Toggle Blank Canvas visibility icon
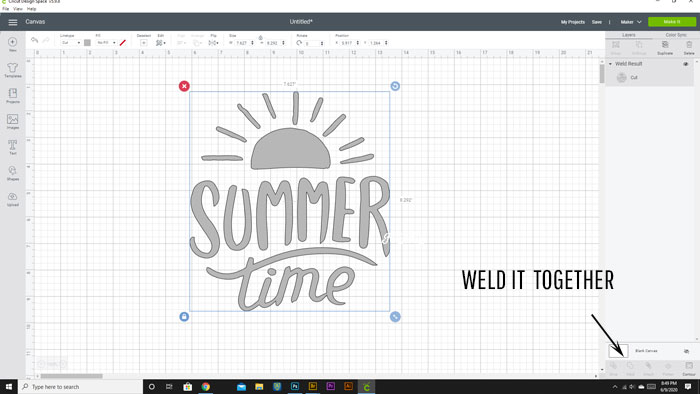This screenshot has width=700, height=394. [x=686, y=351]
